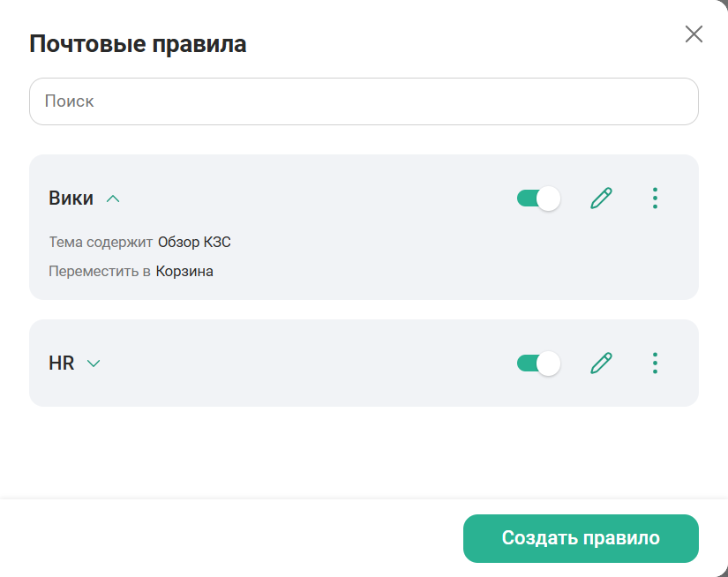Click the kebab icon on the HR card
The image size is (728, 577).
655,363
